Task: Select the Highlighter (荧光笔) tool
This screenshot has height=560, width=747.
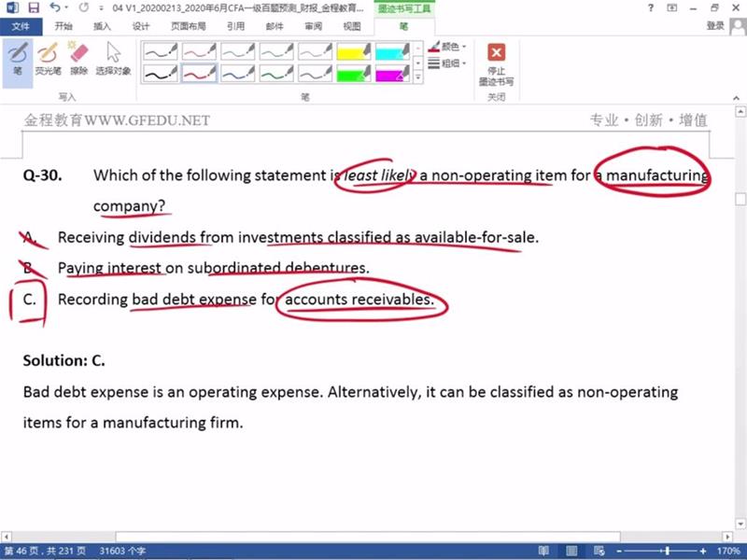Action: (x=46, y=58)
